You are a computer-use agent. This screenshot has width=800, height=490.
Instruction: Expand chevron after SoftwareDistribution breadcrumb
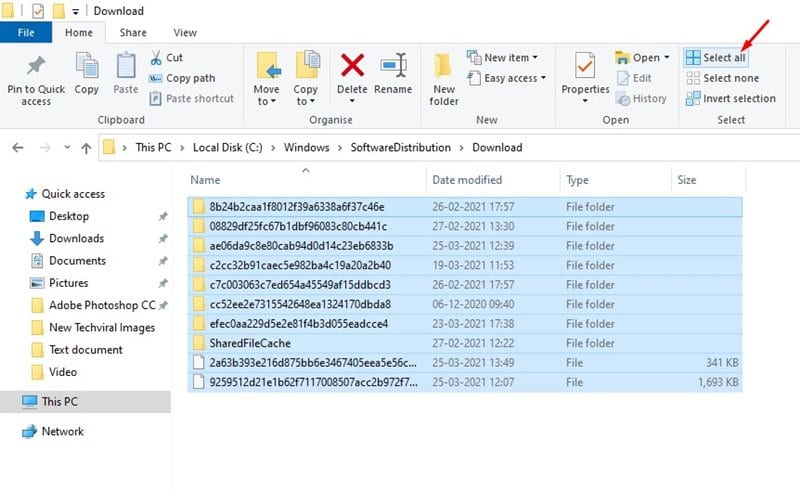point(462,148)
